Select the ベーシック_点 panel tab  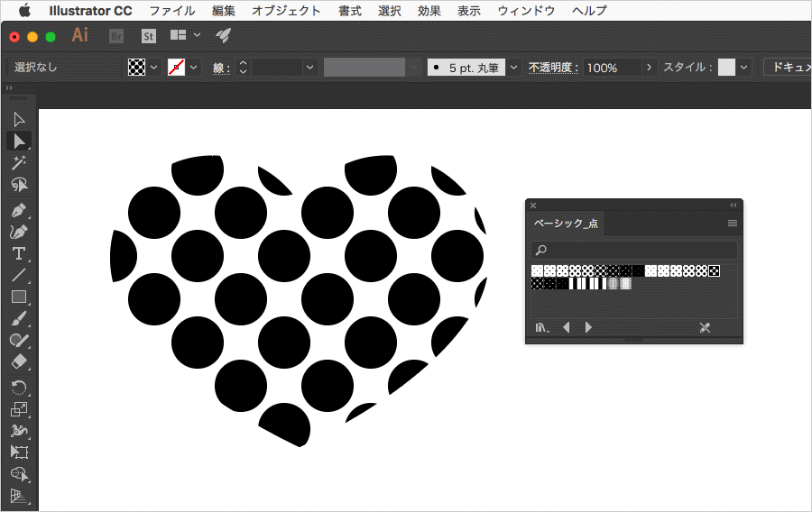click(x=566, y=224)
